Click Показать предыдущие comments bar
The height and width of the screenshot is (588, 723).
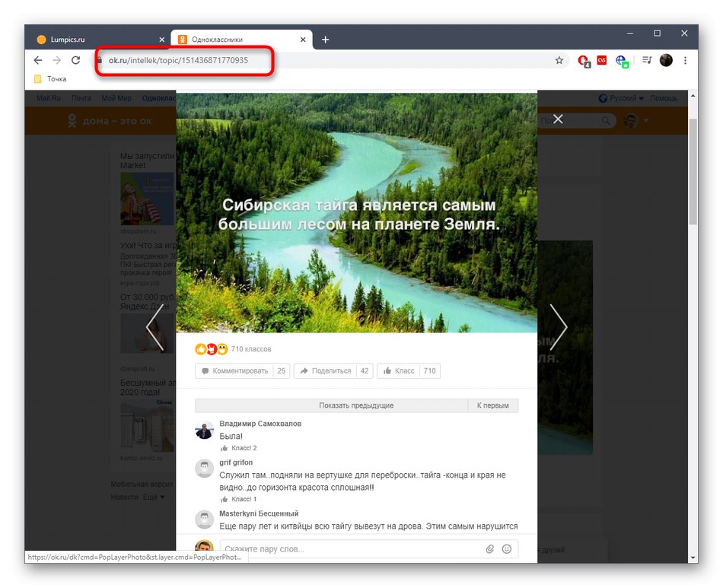click(x=332, y=405)
